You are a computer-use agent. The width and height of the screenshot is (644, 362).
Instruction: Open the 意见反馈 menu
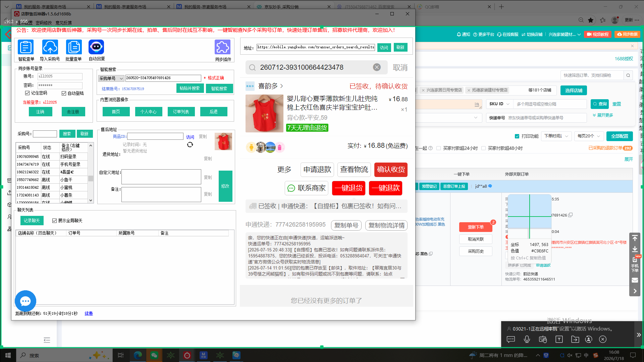(63, 23)
